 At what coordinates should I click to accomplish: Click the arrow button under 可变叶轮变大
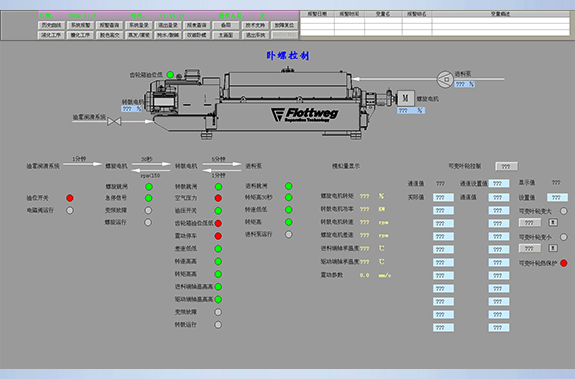[x=553, y=222]
